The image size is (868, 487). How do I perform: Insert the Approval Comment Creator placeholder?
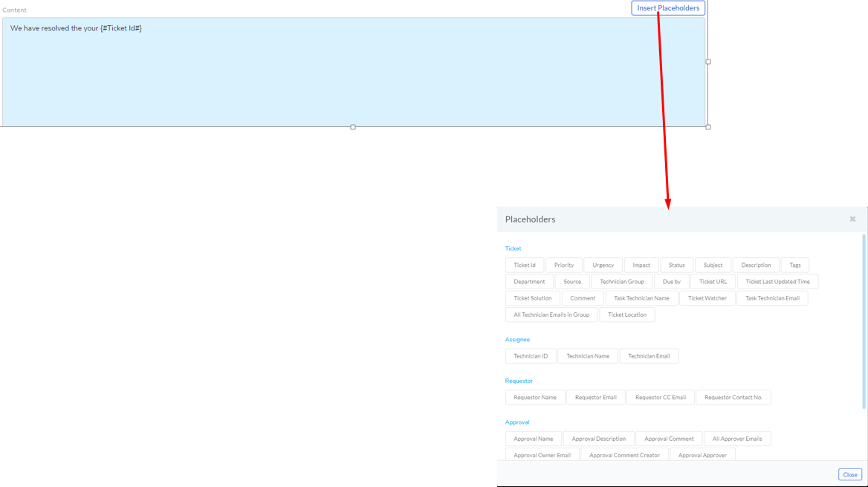[624, 456]
